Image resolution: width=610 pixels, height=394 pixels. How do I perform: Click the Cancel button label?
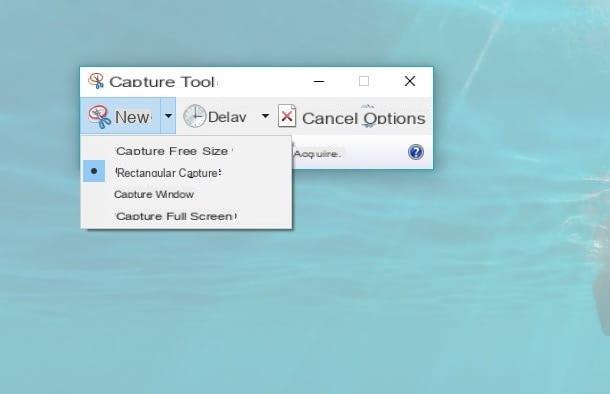tap(330, 118)
